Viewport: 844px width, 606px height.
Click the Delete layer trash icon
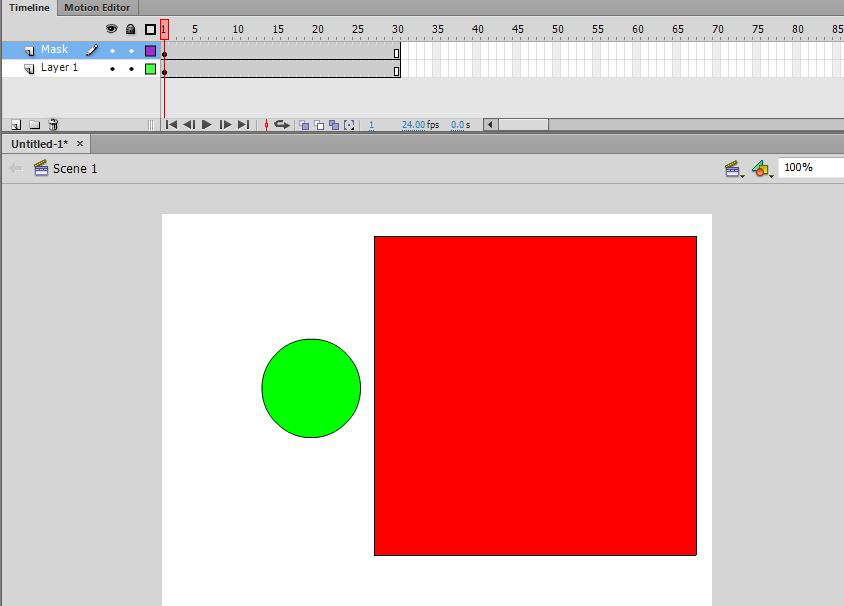tap(53, 125)
